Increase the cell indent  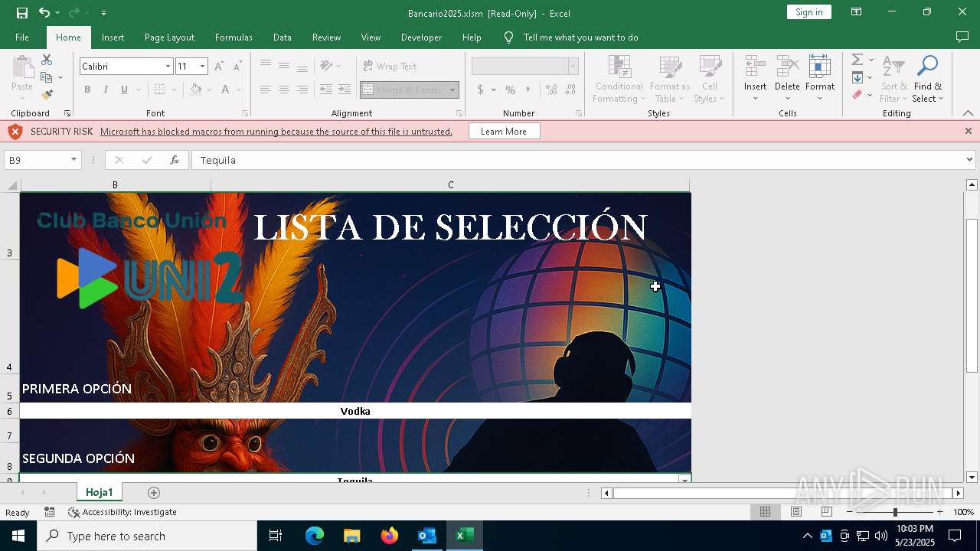345,90
